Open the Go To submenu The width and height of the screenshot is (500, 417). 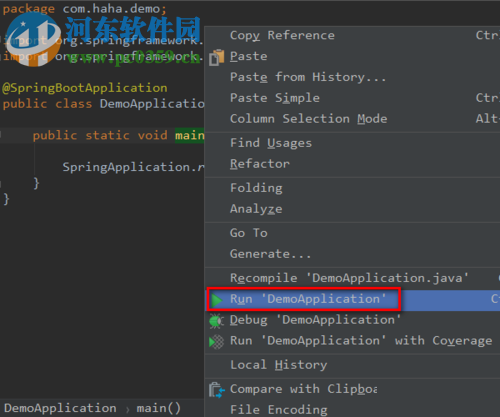[352, 233]
